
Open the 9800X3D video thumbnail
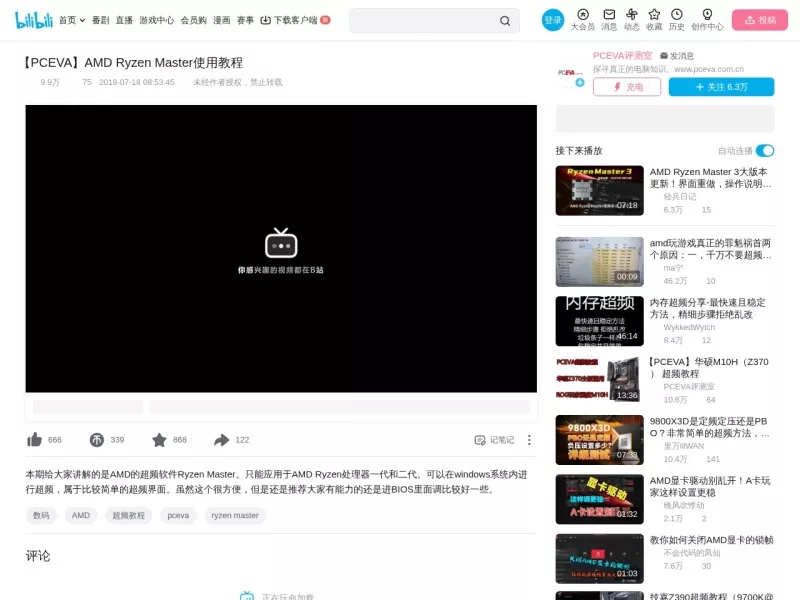click(599, 440)
